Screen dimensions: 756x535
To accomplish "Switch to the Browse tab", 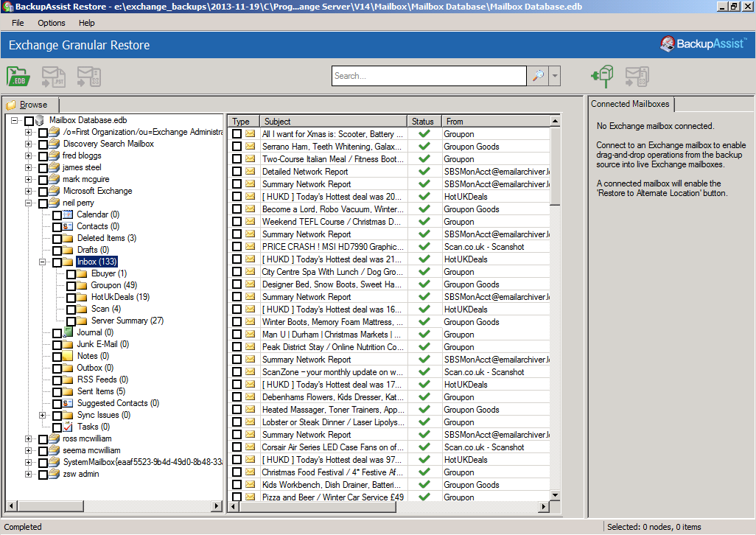I will pos(31,105).
